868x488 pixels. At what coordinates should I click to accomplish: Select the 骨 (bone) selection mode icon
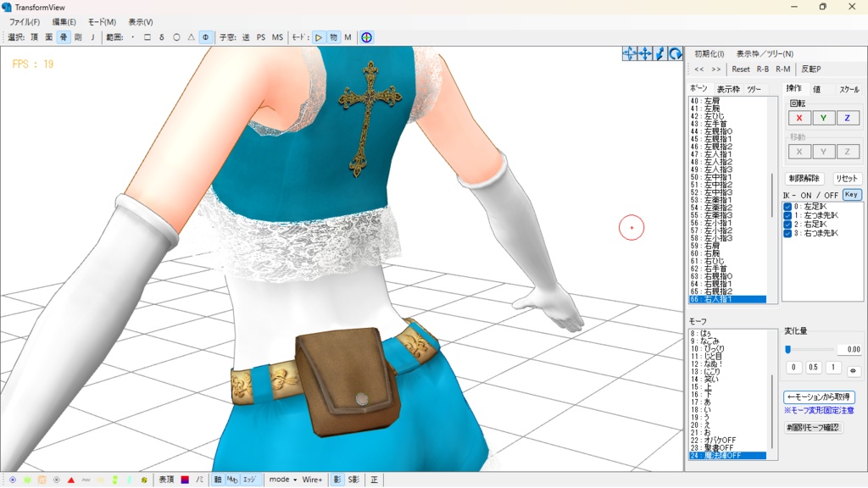pyautogui.click(x=64, y=37)
